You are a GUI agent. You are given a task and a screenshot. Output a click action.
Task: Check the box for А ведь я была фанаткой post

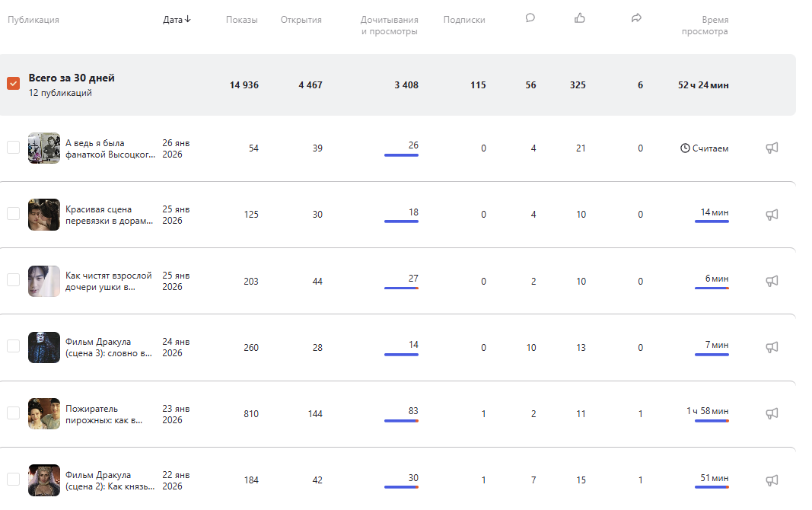coord(13,148)
